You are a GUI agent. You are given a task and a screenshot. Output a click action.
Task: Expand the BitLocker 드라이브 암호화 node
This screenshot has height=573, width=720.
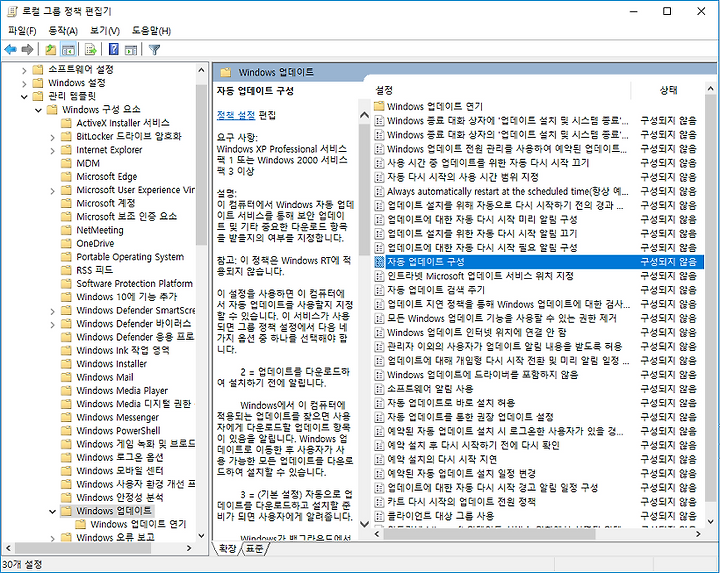pyautogui.click(x=52, y=137)
